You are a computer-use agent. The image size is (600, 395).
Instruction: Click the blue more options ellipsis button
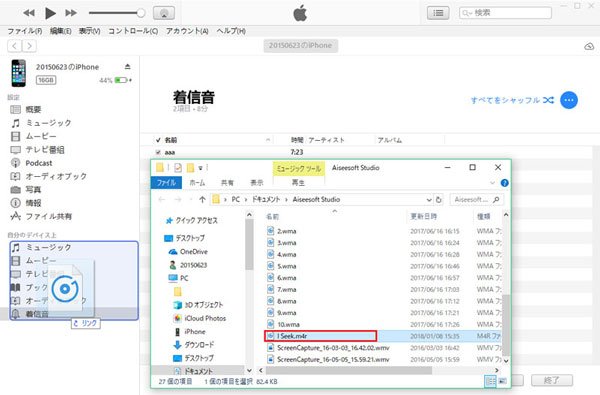click(569, 100)
